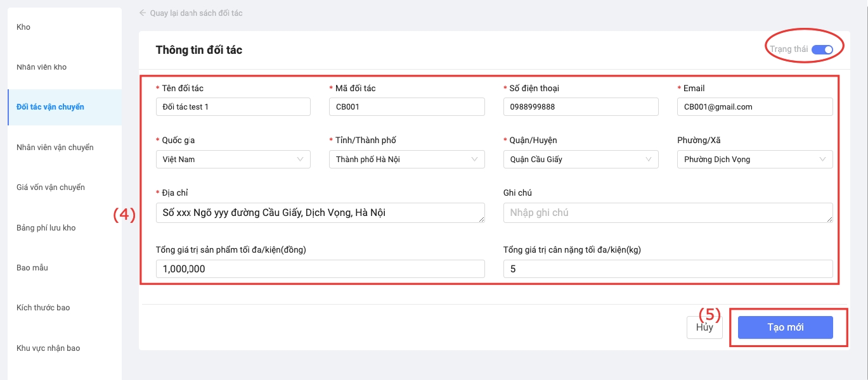Click the Ghi chú textarea
This screenshot has width=868, height=380.
[x=667, y=213]
